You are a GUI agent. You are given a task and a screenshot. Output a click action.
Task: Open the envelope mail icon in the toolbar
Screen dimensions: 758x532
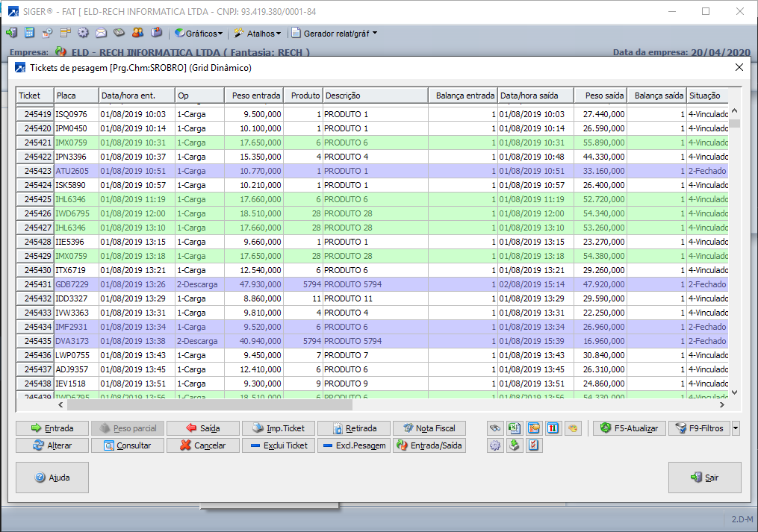point(101,33)
